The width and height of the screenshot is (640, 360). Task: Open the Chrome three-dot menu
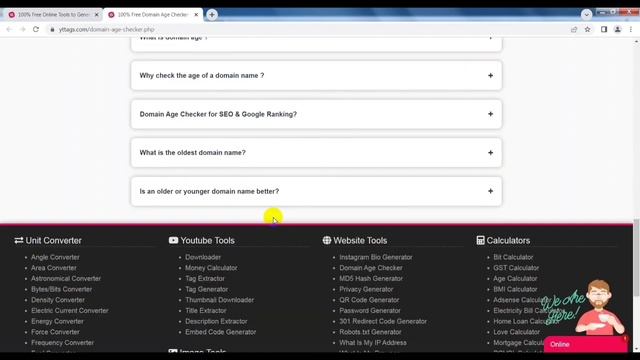point(631,29)
